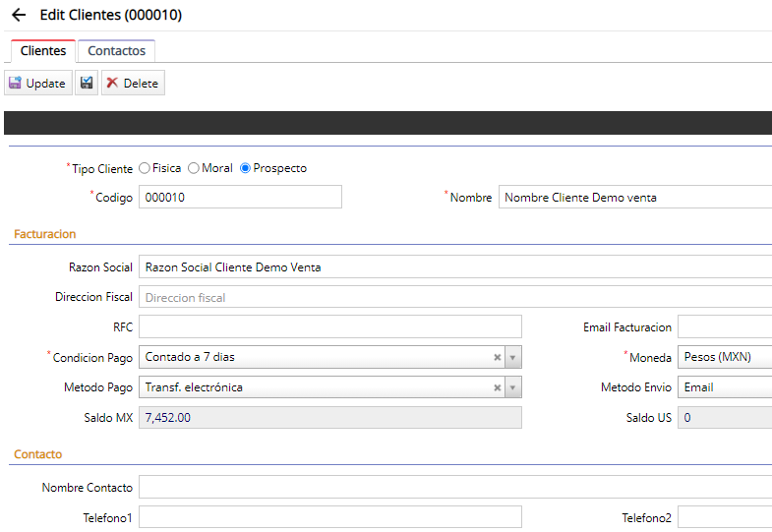Focus the Telefono1 input field
The height and width of the screenshot is (532, 772).
pyautogui.click(x=329, y=517)
